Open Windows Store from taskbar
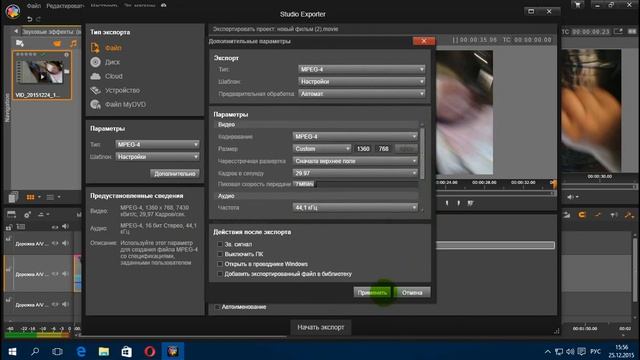The height and width of the screenshot is (360, 640). tap(127, 351)
